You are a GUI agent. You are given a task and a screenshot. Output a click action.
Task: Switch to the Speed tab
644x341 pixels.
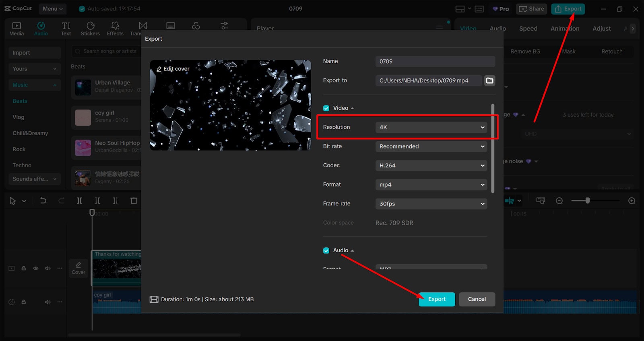click(528, 29)
